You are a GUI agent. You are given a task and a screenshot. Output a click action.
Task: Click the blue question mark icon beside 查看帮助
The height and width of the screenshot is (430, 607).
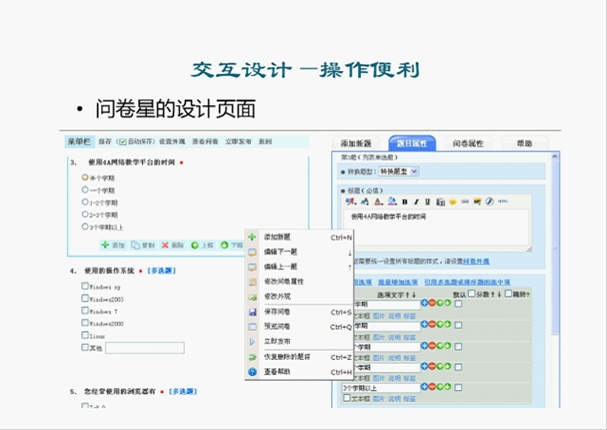pyautogui.click(x=252, y=372)
